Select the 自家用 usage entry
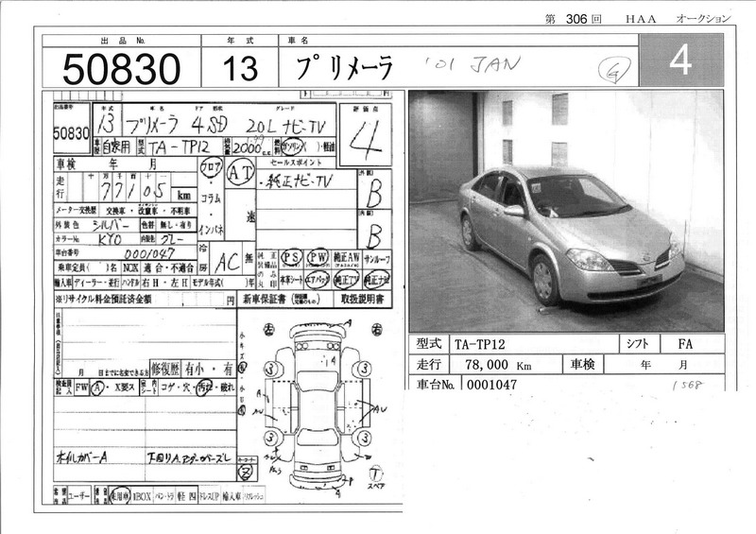The height and width of the screenshot is (534, 756). (x=117, y=147)
